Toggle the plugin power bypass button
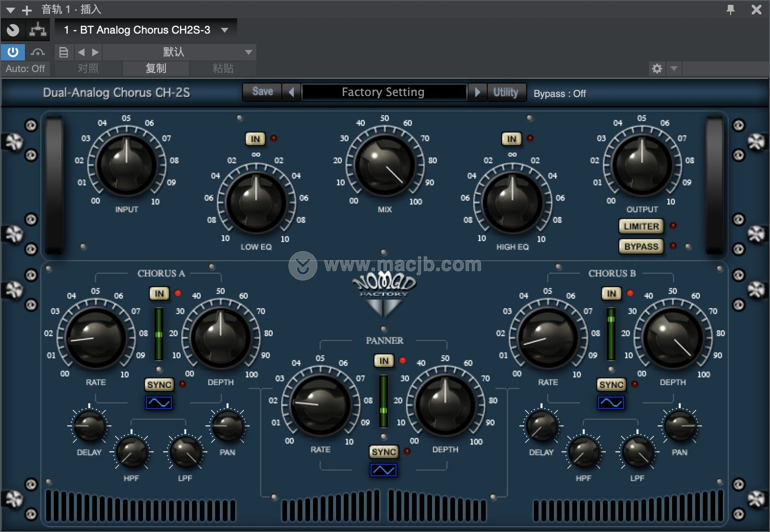Image resolution: width=770 pixels, height=532 pixels. point(13,52)
